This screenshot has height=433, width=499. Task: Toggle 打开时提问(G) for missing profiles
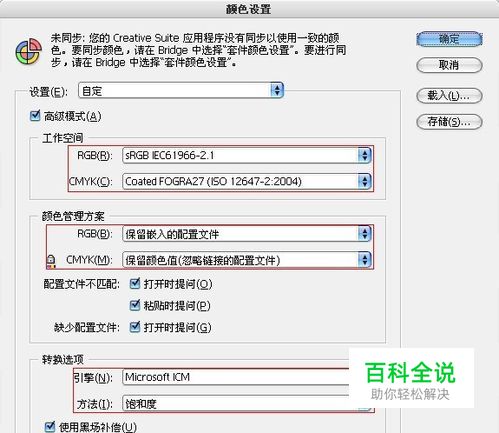pos(135,327)
